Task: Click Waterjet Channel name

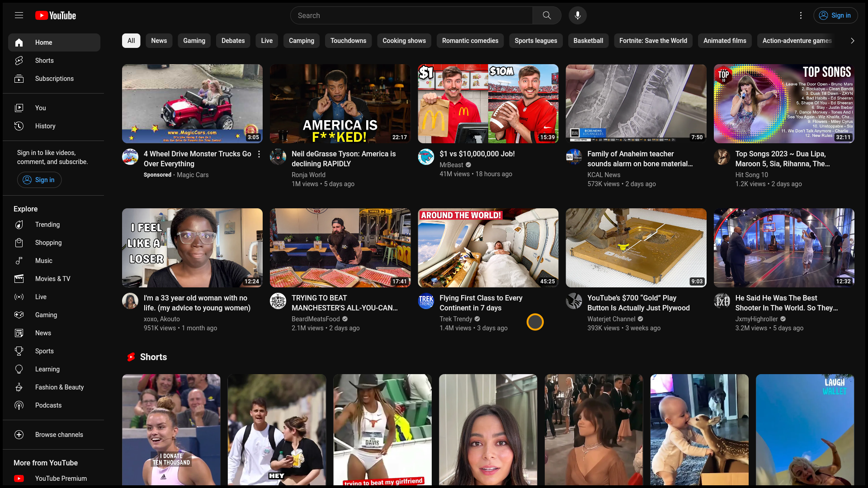Action: coord(611,319)
